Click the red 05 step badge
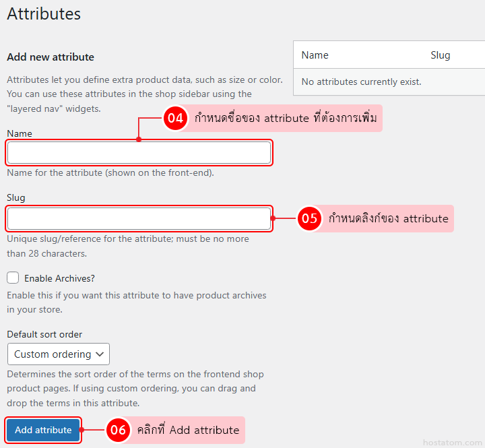Image resolution: width=485 pixels, height=448 pixels. [x=309, y=219]
